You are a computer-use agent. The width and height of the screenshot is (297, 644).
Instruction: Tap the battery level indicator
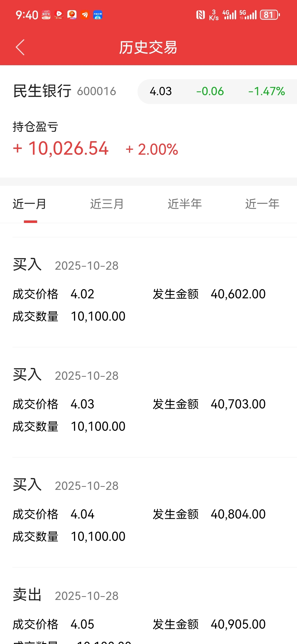click(270, 15)
